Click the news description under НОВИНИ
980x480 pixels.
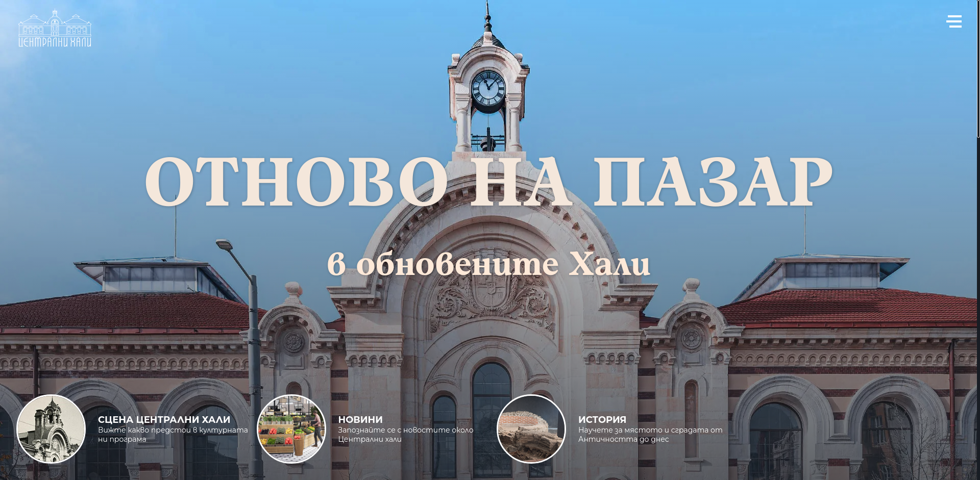[x=405, y=434]
